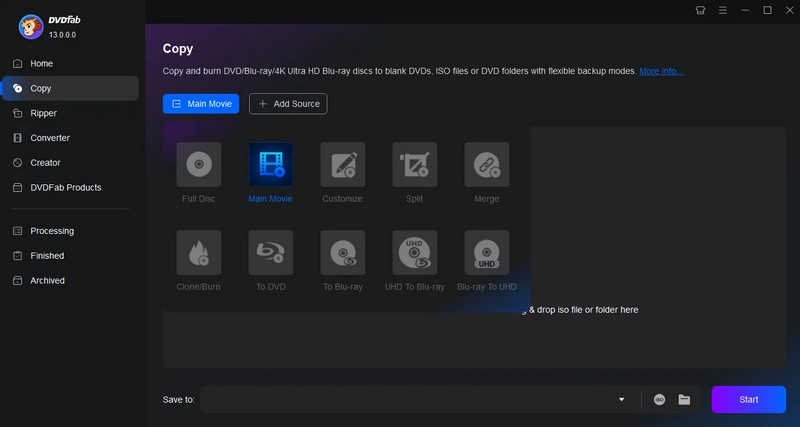The image size is (800, 427).
Task: Select the To DVD conversion icon
Action: click(270, 253)
